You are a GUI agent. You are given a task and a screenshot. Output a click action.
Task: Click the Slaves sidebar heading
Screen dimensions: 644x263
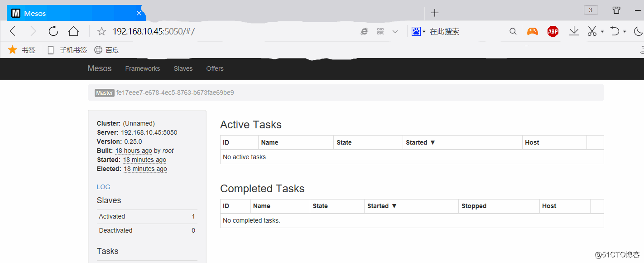click(x=109, y=200)
